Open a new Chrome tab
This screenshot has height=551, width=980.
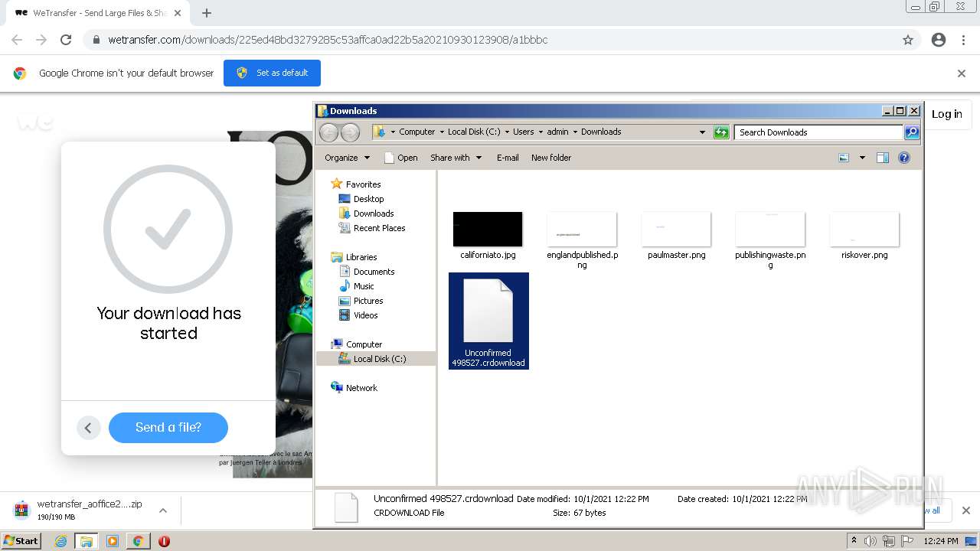point(206,13)
